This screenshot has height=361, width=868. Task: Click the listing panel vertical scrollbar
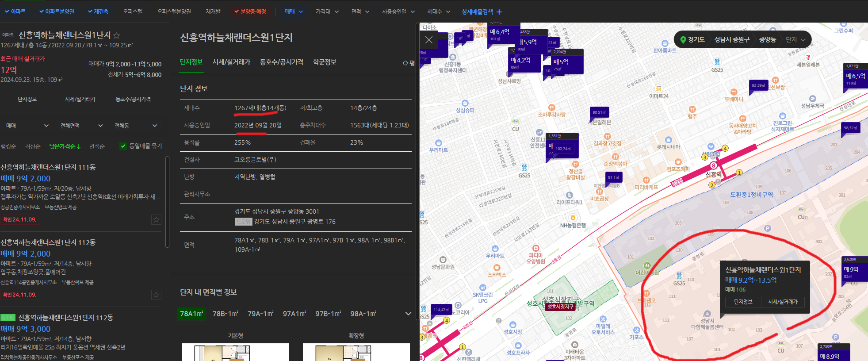click(167, 202)
